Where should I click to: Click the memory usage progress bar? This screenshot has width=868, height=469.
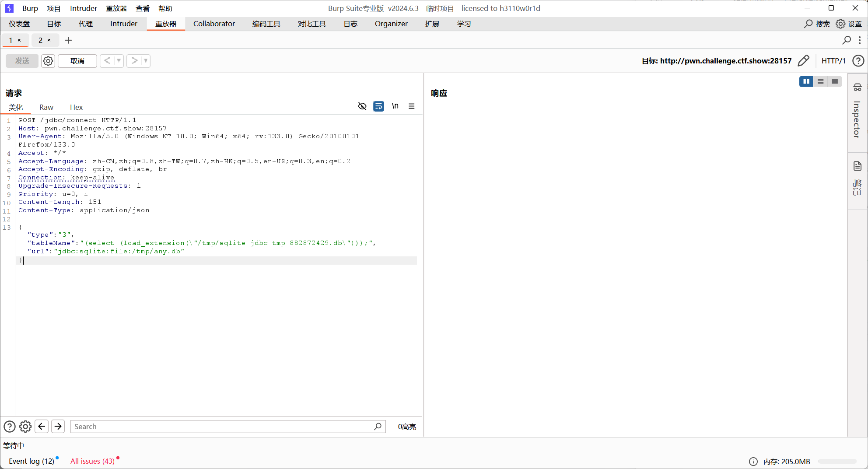click(x=837, y=462)
